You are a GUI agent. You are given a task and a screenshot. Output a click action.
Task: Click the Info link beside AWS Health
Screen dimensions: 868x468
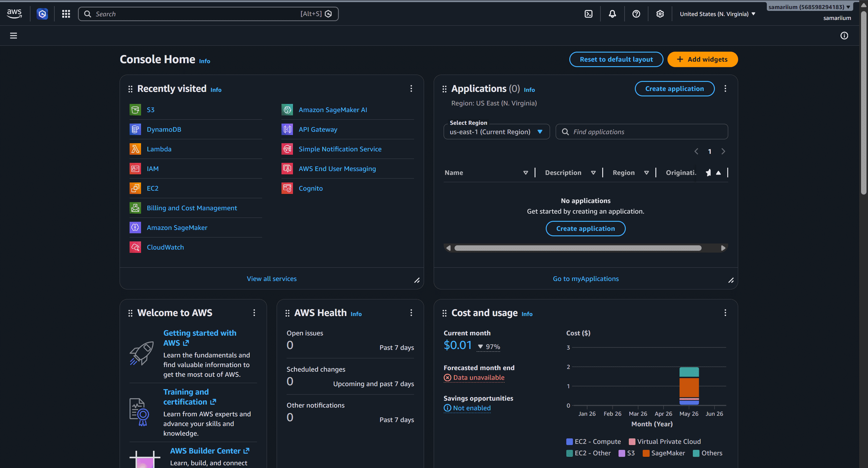click(x=356, y=314)
